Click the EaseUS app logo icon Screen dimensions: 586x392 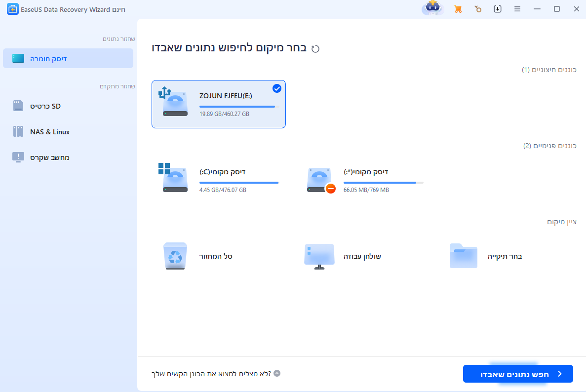coord(12,9)
